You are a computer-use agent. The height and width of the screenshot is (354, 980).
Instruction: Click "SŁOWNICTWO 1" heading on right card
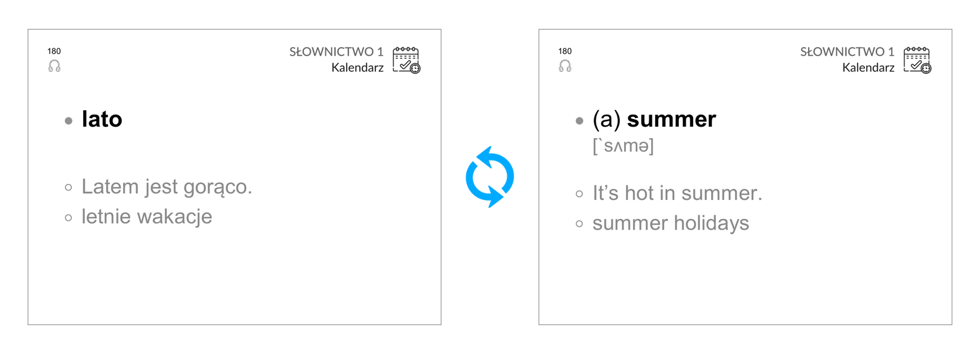pyautogui.click(x=847, y=52)
